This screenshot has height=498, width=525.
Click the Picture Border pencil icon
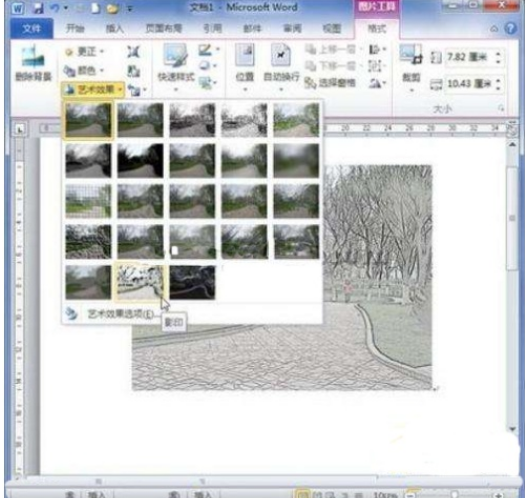(x=205, y=50)
